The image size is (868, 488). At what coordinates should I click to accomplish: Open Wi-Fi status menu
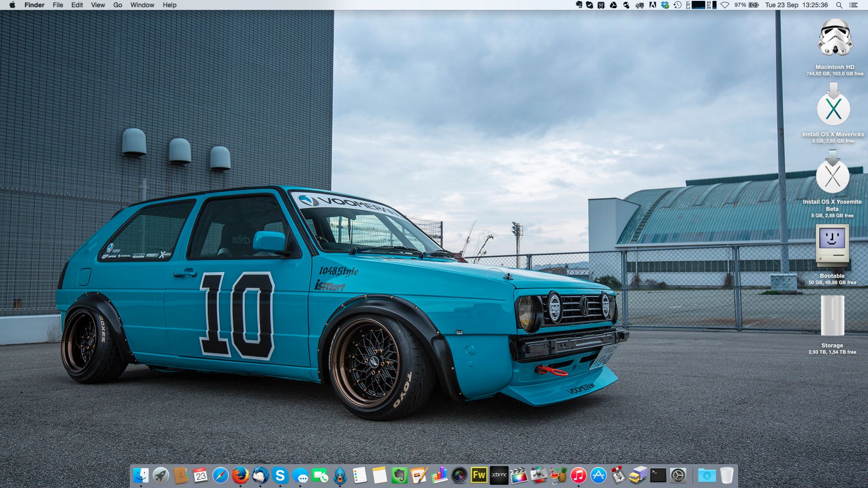pyautogui.click(x=725, y=5)
